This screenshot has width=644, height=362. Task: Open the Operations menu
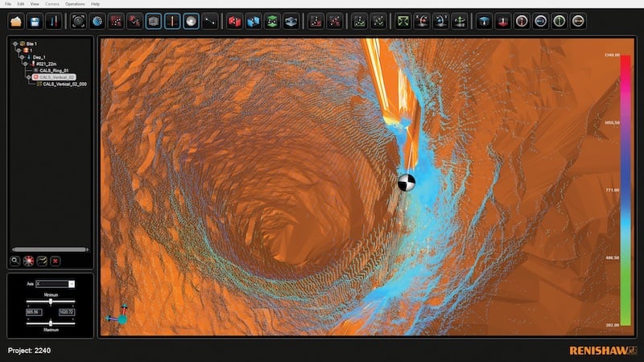(75, 4)
